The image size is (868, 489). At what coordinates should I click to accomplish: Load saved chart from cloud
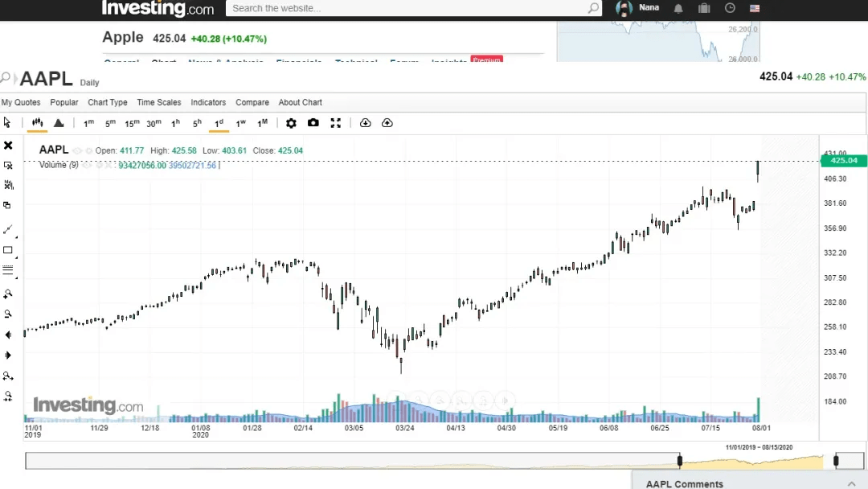coord(366,123)
